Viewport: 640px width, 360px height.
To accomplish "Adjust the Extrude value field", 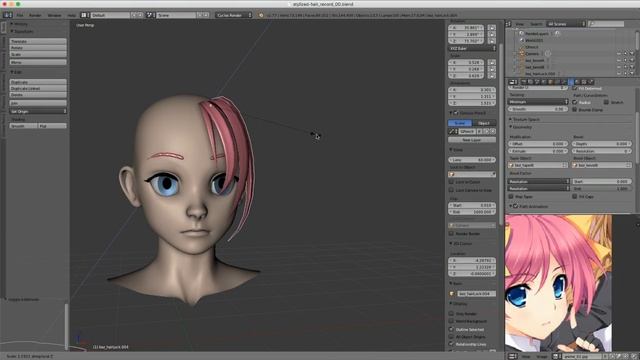I will coord(538,151).
